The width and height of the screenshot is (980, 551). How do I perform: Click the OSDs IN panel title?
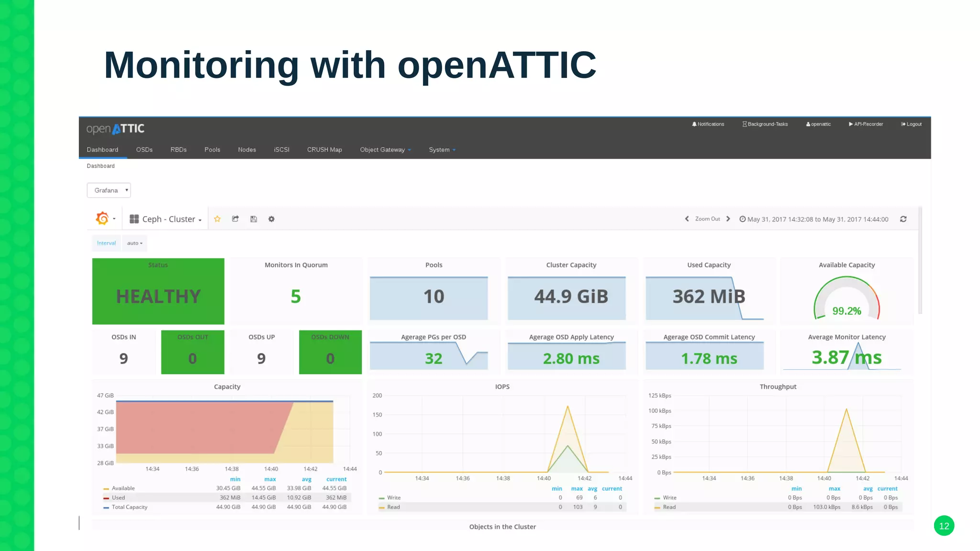(x=123, y=337)
